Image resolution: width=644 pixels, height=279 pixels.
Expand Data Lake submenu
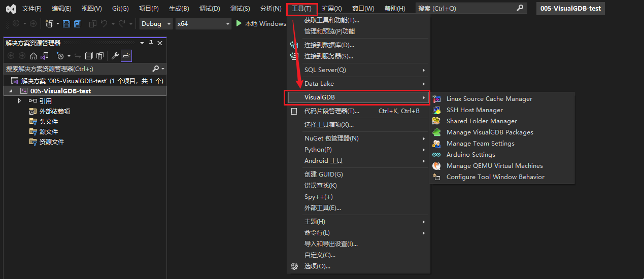[358, 84]
